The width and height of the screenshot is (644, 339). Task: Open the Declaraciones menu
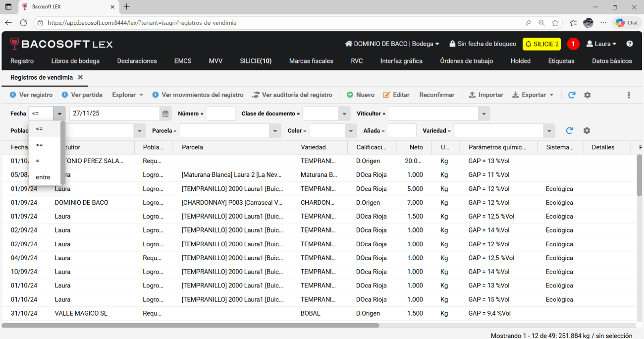[x=137, y=61]
